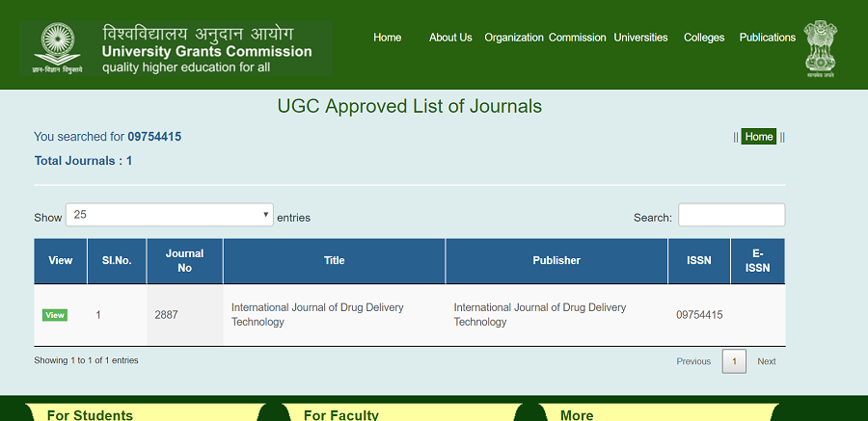Click the UGC logo emblem
868x421 pixels.
click(58, 48)
